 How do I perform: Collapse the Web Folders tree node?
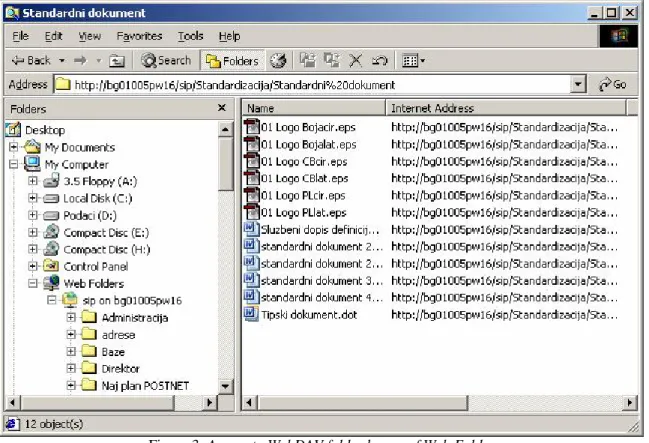[33, 283]
